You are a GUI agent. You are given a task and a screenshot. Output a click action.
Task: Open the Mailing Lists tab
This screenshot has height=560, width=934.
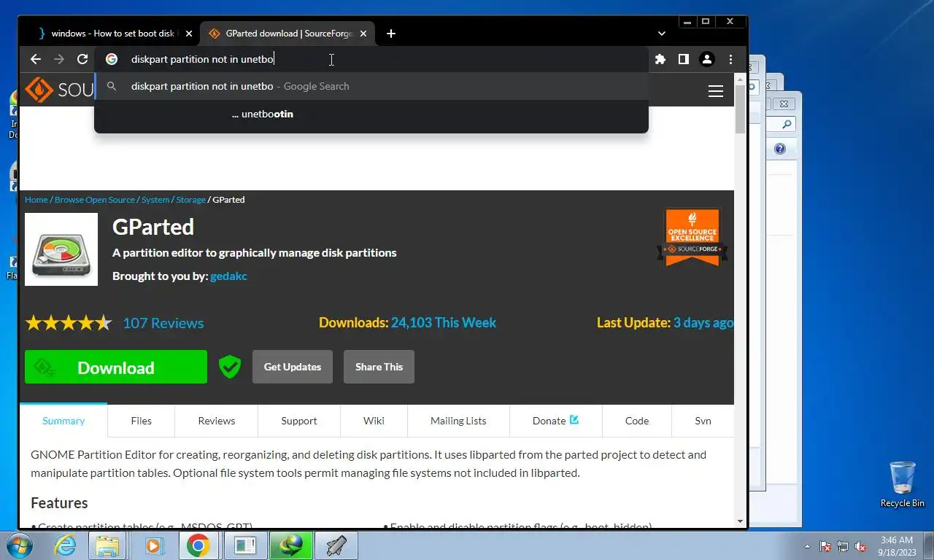[x=458, y=421]
